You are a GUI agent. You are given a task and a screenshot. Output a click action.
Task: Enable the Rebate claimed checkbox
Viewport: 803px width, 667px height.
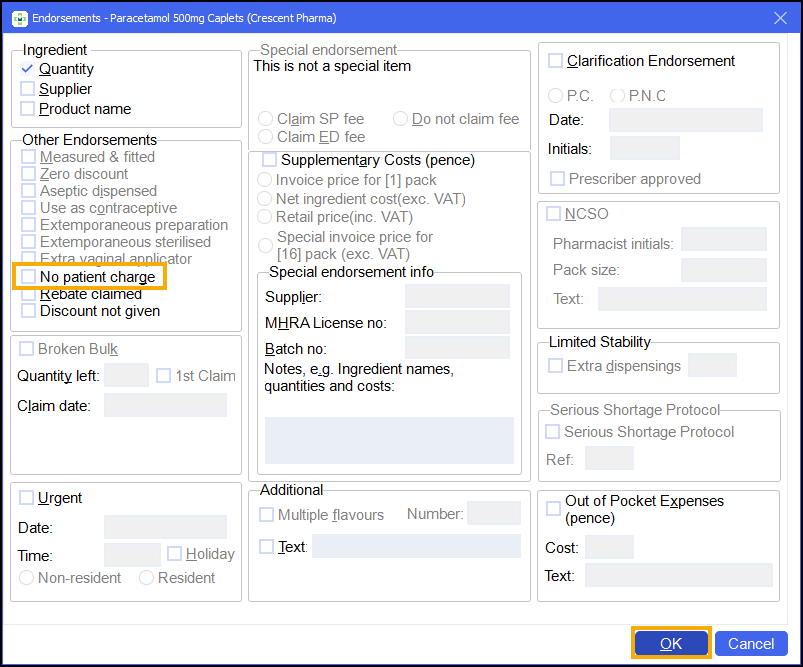(28, 294)
